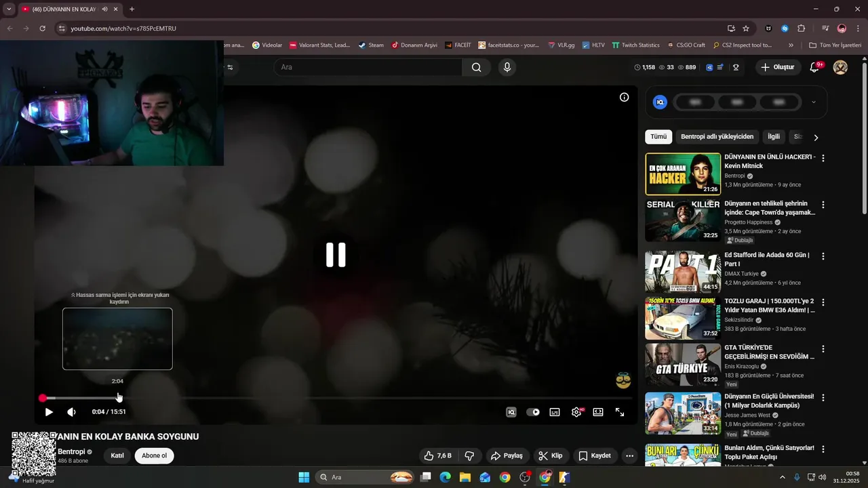Screen dimensions: 868x488
Task: Open the tab search dropdown arrow
Action: tap(9, 9)
